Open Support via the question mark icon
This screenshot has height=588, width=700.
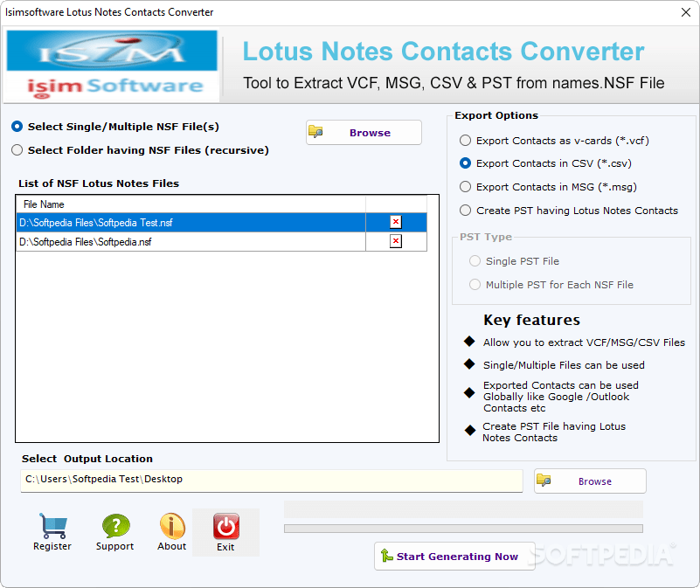click(114, 527)
